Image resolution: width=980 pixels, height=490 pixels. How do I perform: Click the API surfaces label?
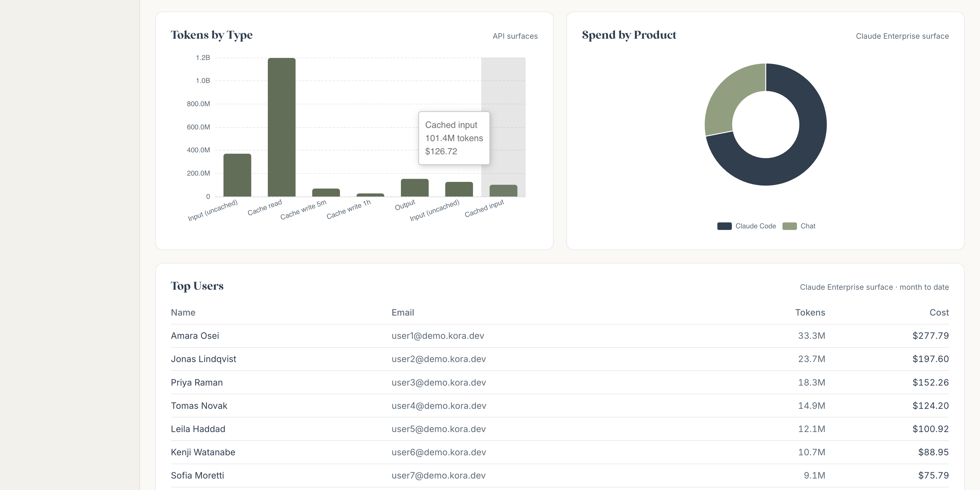[515, 36]
